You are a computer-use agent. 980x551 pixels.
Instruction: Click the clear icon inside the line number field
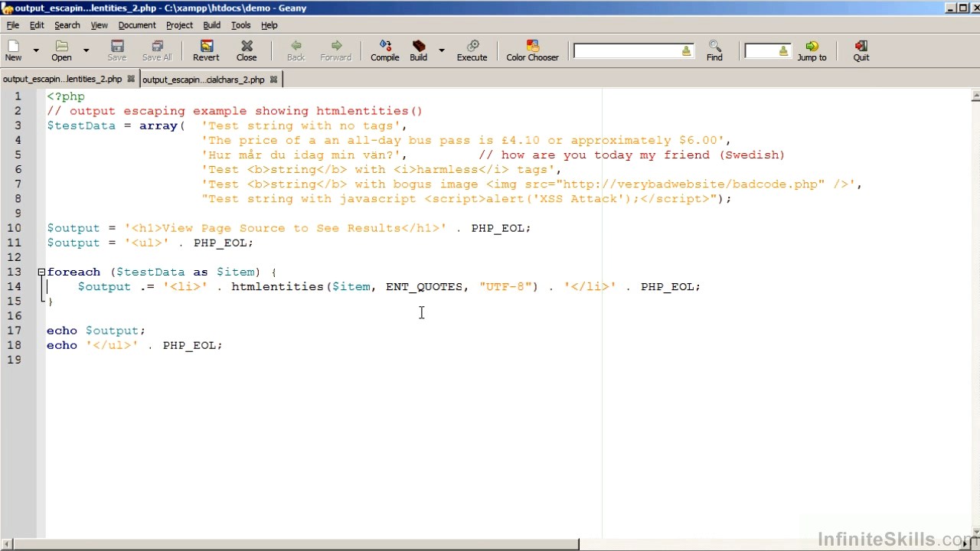(783, 51)
